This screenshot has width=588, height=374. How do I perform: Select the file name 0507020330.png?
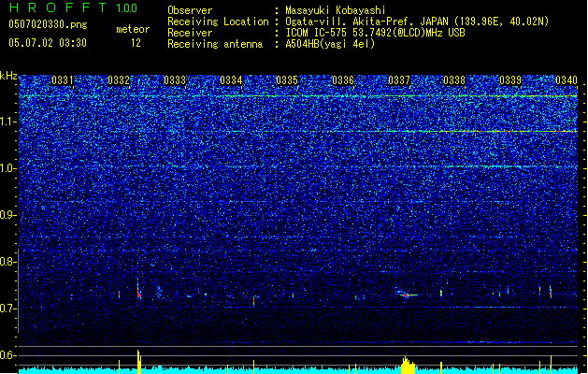coord(48,24)
